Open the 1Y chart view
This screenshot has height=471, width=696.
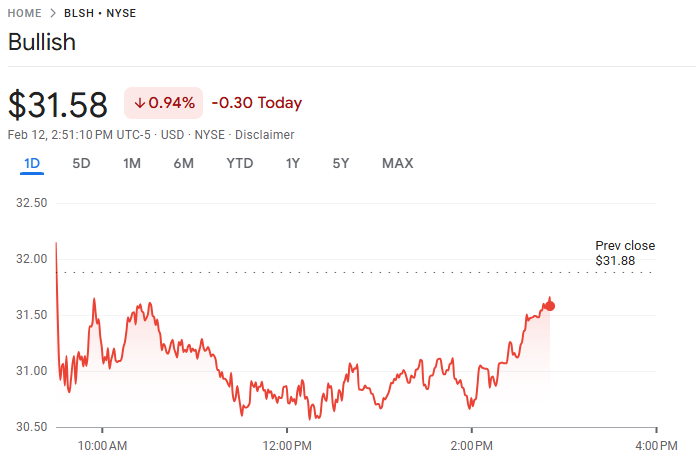point(293,163)
